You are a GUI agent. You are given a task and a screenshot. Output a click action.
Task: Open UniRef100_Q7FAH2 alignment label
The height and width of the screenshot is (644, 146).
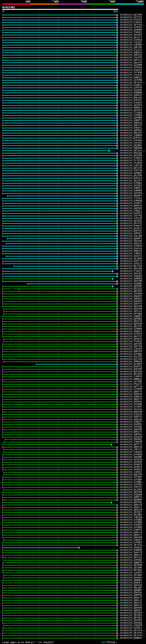131,67
